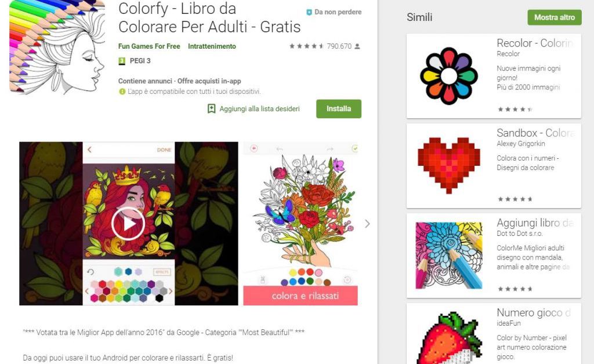Click the Mostra altro button
Screen dimensions: 594x364
coord(554,17)
